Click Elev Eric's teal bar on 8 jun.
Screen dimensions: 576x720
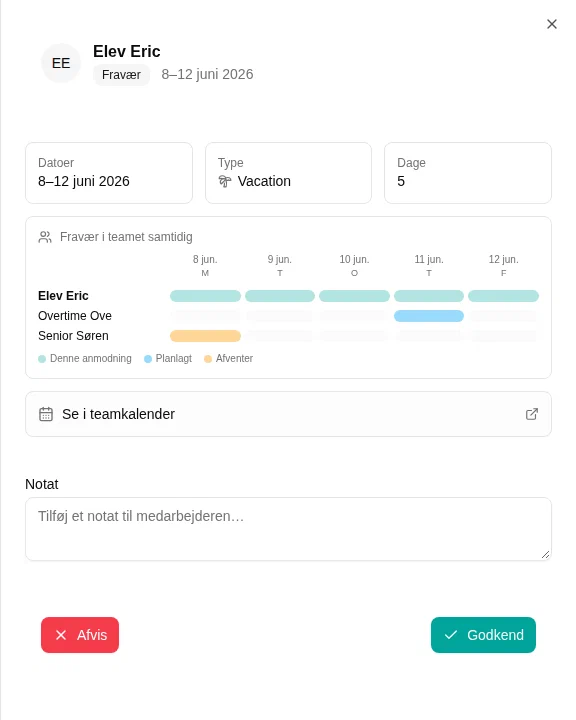(205, 296)
